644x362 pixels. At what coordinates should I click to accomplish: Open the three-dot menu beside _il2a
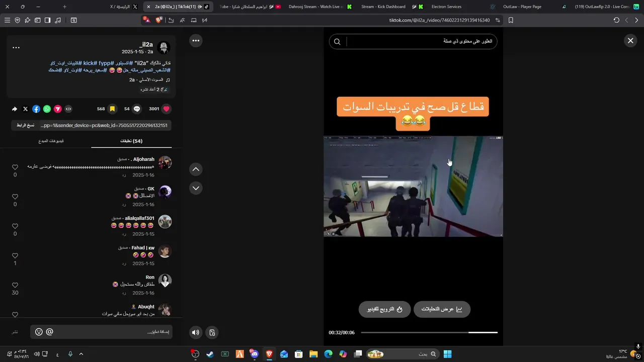tap(16, 48)
